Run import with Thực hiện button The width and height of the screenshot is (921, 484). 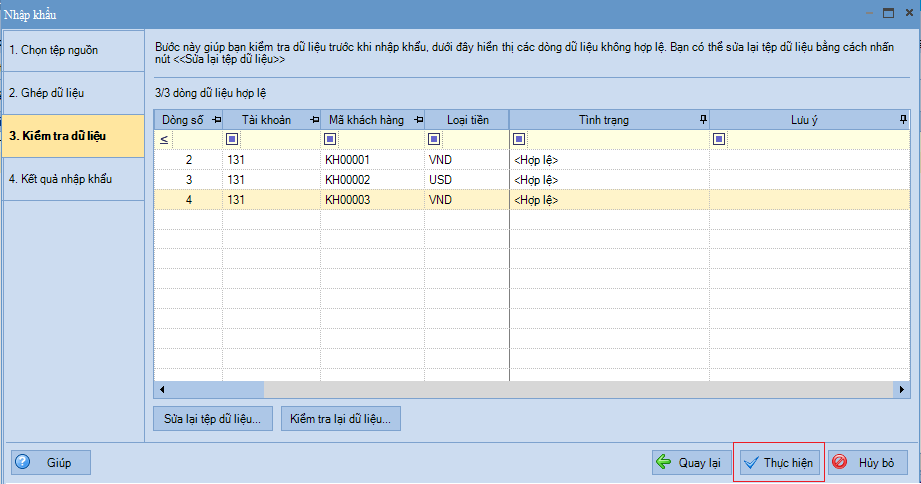[x=779, y=462]
